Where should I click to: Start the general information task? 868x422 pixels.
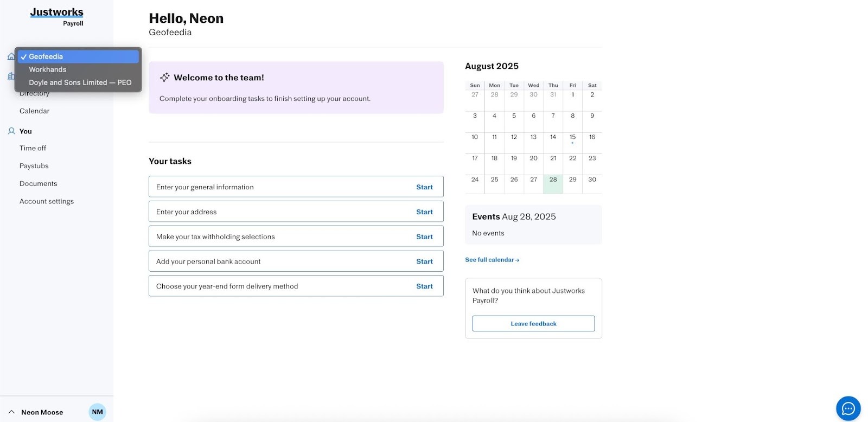pyautogui.click(x=424, y=187)
